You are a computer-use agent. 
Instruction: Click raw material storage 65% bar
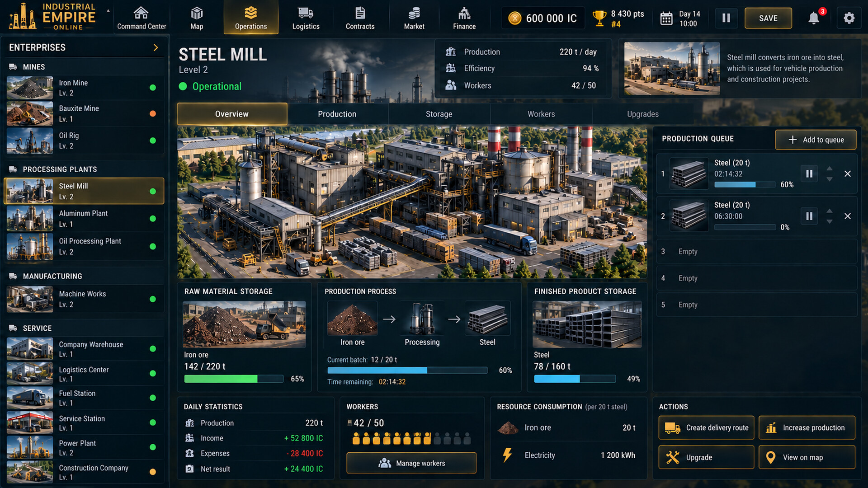click(234, 379)
